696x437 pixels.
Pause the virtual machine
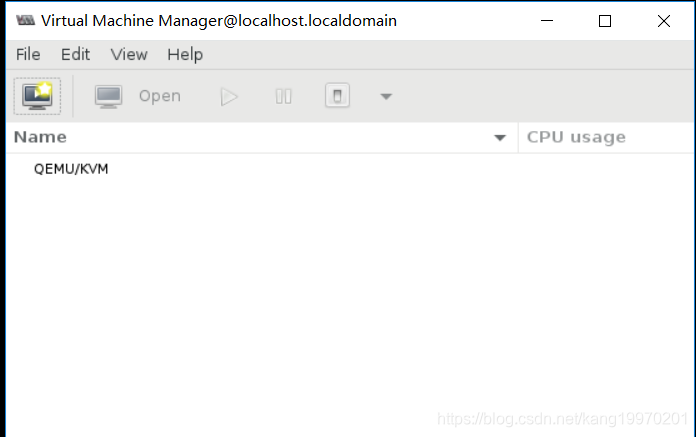[x=283, y=96]
